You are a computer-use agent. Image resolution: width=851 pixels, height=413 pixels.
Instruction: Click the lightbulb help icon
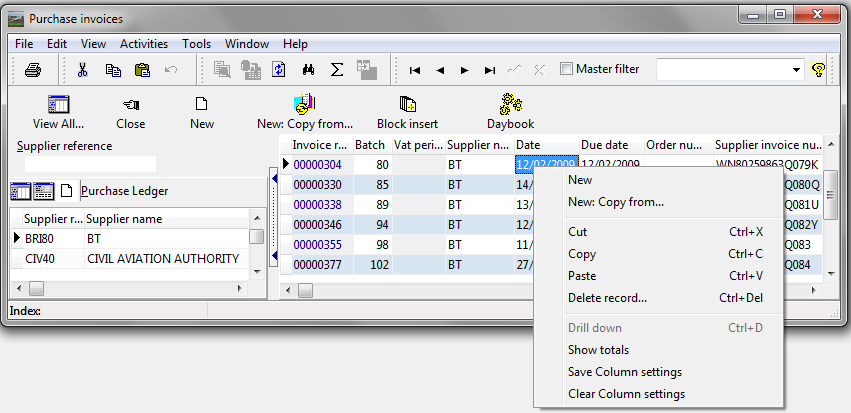(x=820, y=70)
